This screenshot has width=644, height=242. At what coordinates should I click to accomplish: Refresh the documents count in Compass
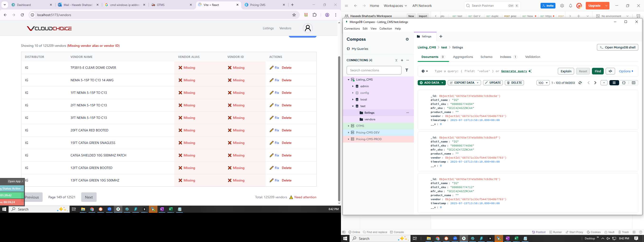click(580, 83)
